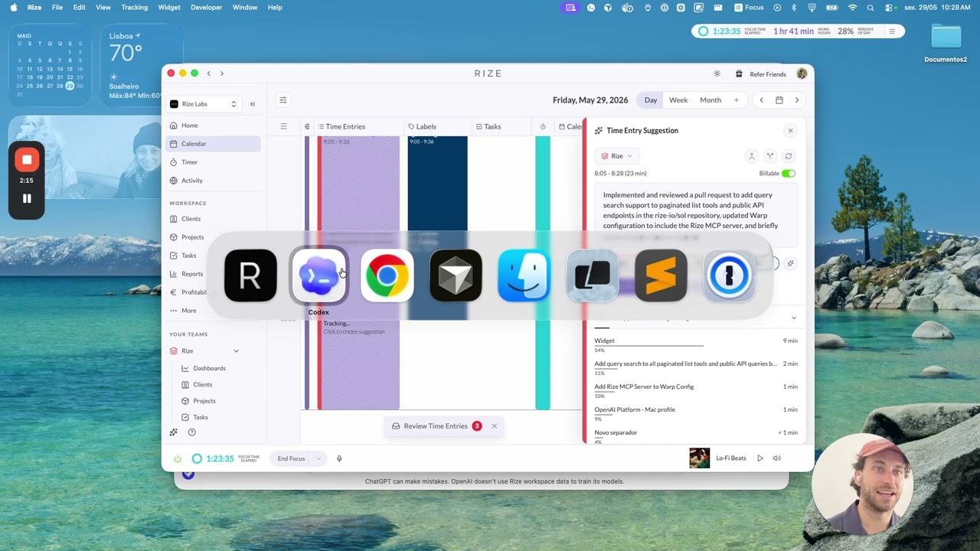
Task: Pause the screen recording
Action: point(27,198)
